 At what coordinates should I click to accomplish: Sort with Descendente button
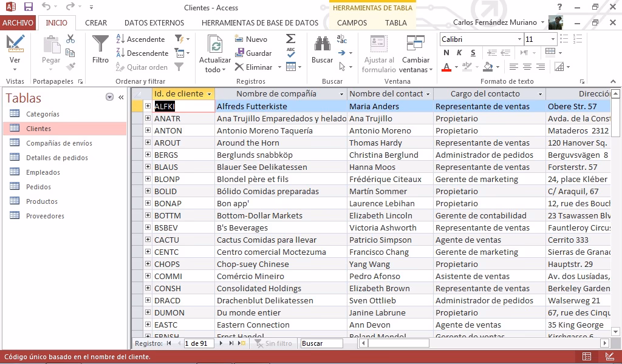[142, 53]
